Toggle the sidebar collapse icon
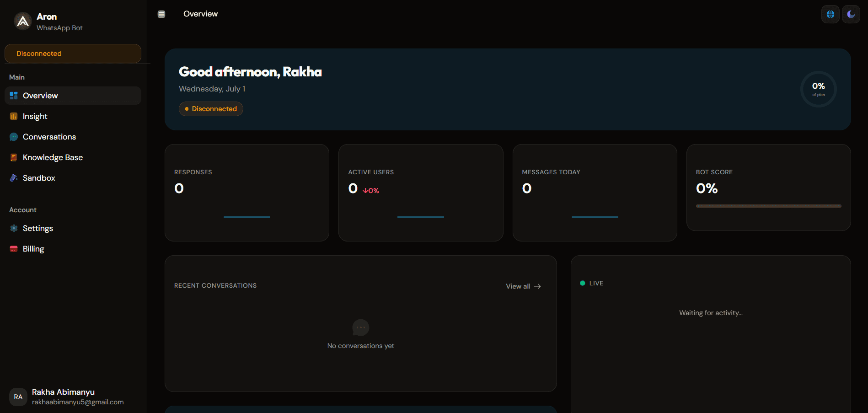This screenshot has height=413, width=868. click(x=161, y=14)
